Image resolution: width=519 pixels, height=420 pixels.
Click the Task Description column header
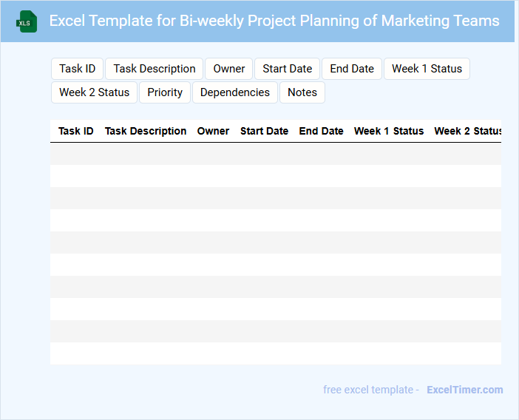click(146, 131)
